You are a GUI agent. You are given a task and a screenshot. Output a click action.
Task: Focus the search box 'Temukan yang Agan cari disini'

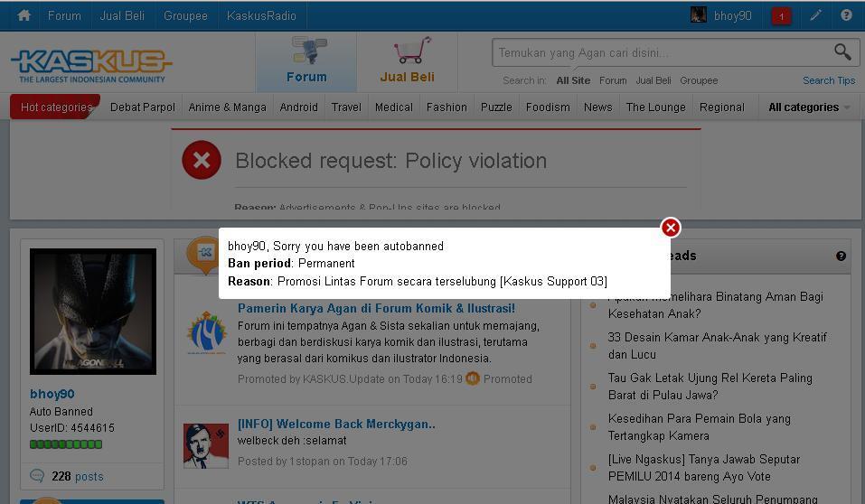pos(662,52)
